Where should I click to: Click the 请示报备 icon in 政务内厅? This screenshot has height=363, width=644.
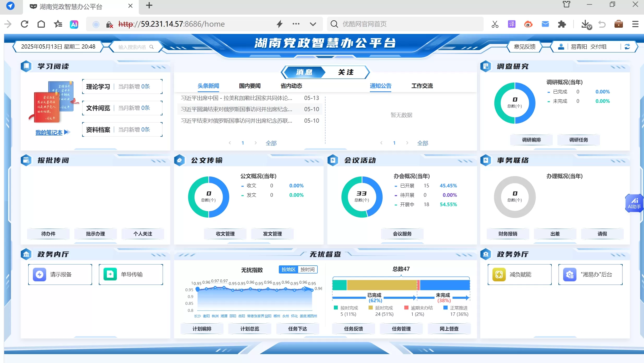click(x=39, y=274)
